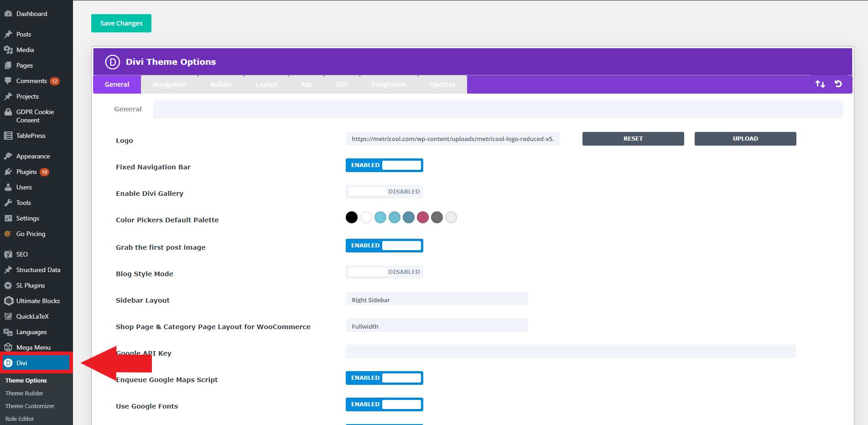
Task: Open Theme Options submenu link
Action: [26, 380]
